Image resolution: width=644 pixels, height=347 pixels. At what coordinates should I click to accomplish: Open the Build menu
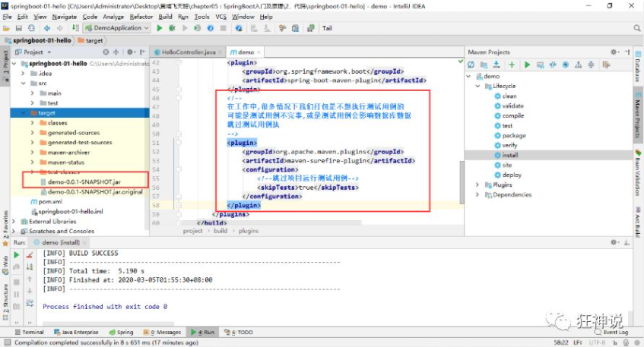(x=165, y=17)
